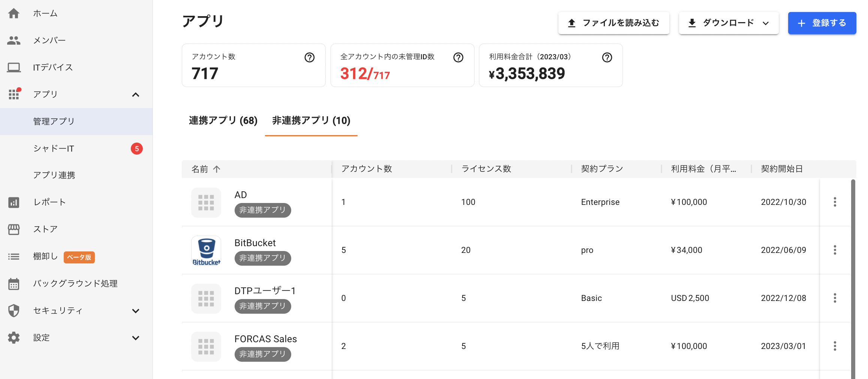Sort table by 名前 column header
Screen dimensions: 868x379
click(200, 169)
